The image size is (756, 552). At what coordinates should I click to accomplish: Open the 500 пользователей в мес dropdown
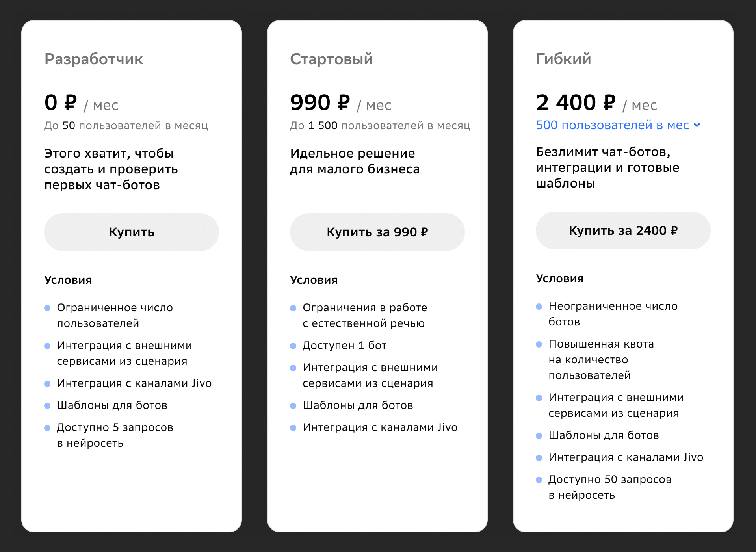618,125
